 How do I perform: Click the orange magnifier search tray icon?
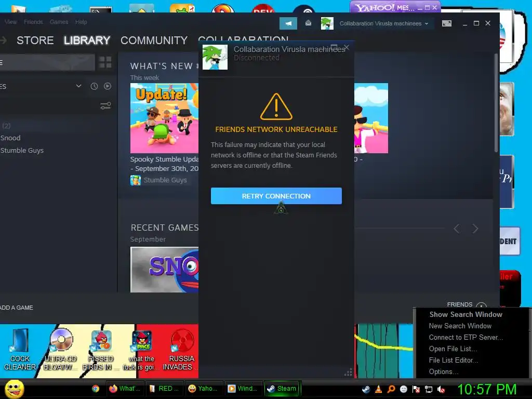point(391,389)
